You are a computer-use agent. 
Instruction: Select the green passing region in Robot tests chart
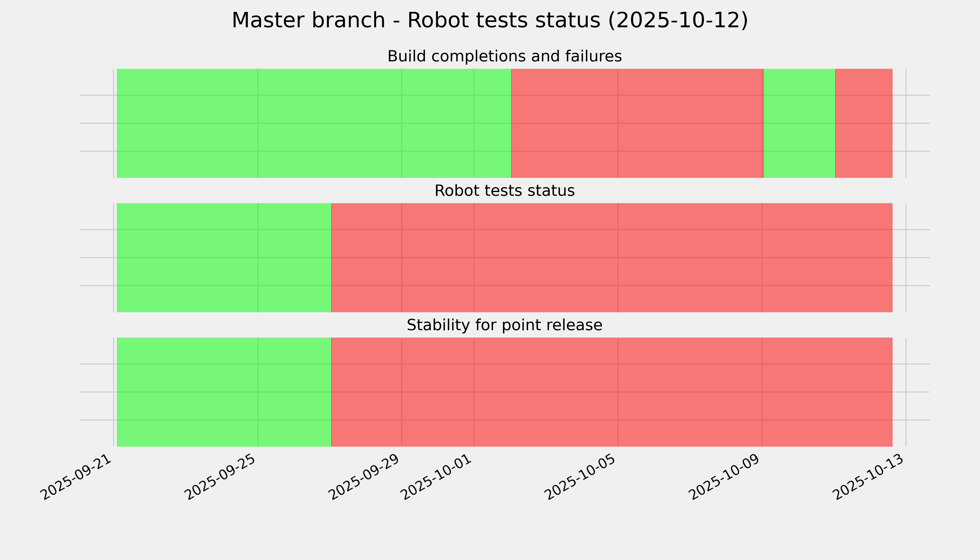[x=224, y=258]
